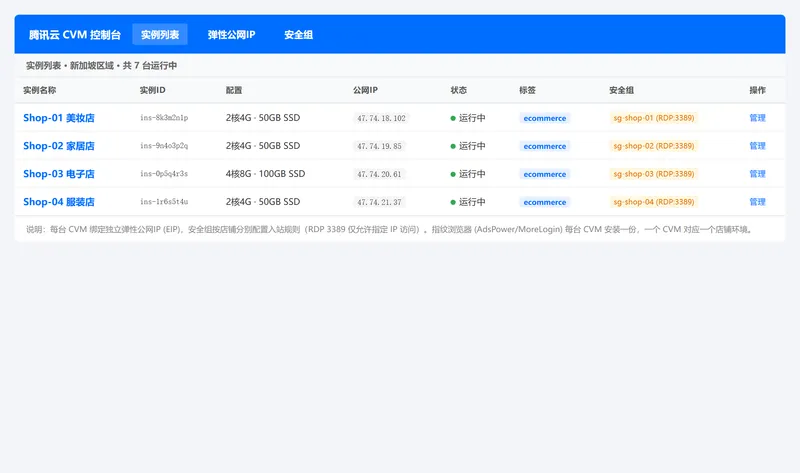Click 管理 for Shop-02 家居店
The image size is (800, 473).
pyautogui.click(x=757, y=146)
